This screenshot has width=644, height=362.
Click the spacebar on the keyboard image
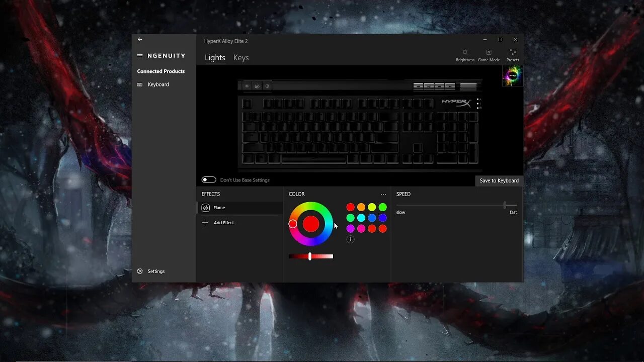click(313, 159)
